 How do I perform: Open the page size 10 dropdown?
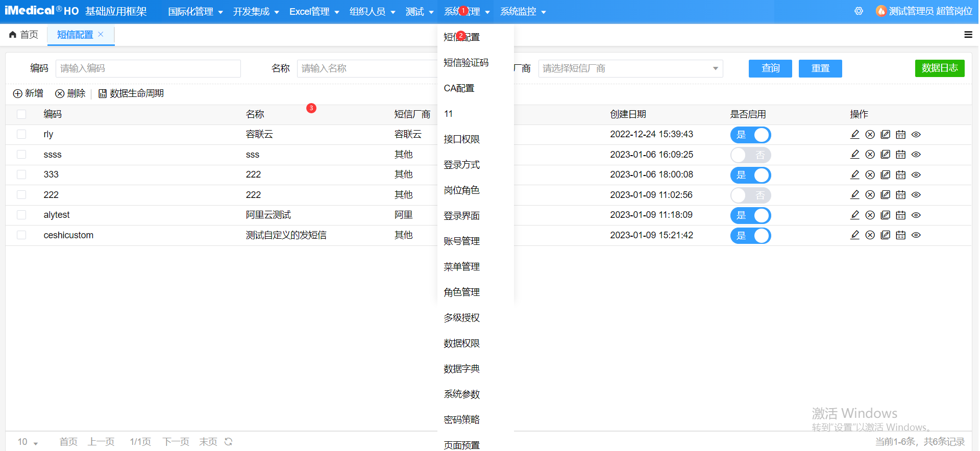pos(28,442)
